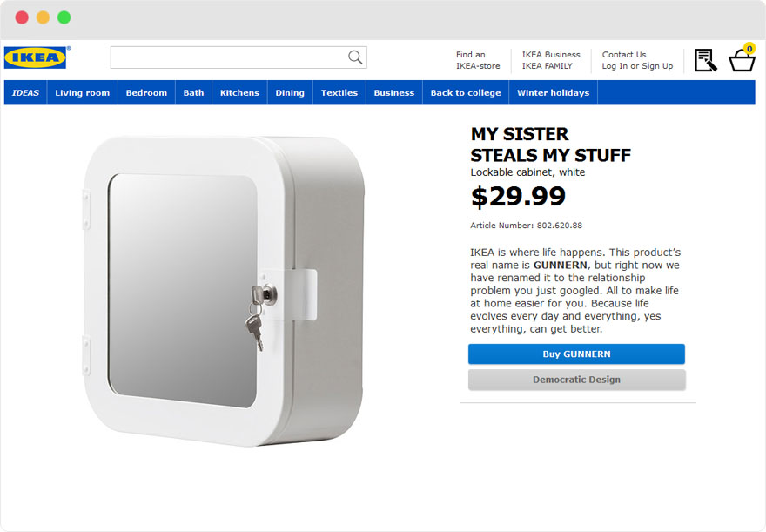Screen dimensions: 766x532
Task: Click the IKEA FAMILY link
Action: click(x=548, y=66)
